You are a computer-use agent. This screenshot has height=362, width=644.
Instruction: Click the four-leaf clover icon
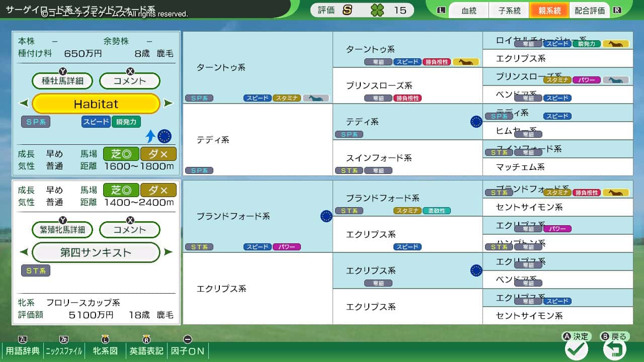377,10
